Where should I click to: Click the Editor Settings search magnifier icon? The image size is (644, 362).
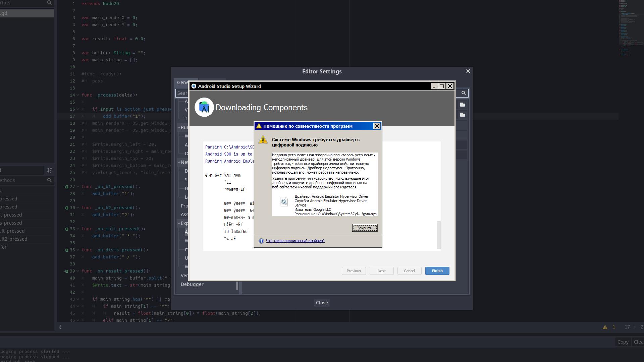pos(464,93)
